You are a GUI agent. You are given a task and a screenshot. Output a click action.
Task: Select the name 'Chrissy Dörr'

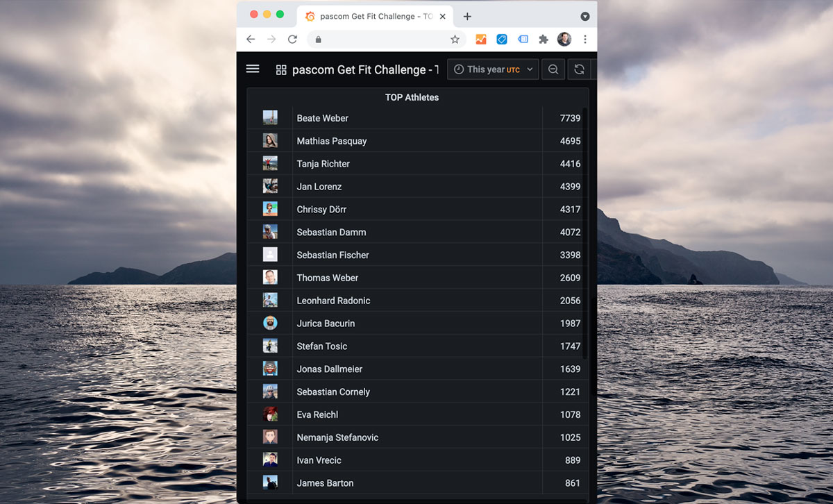click(321, 209)
